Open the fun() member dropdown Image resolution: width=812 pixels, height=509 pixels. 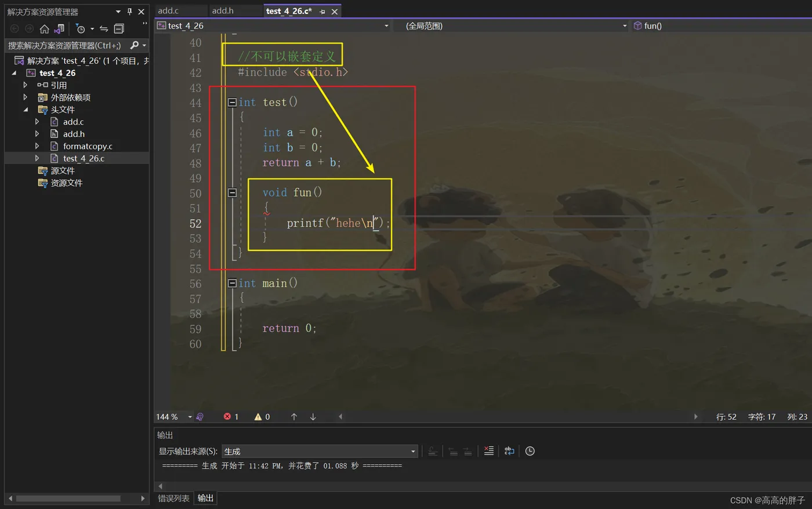722,26
